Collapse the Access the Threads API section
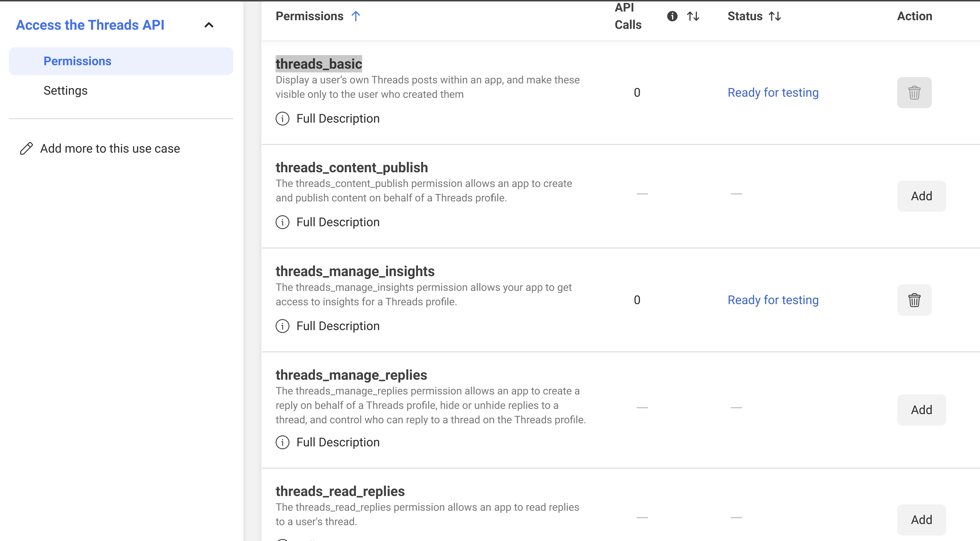The height and width of the screenshot is (541, 980). click(x=209, y=25)
